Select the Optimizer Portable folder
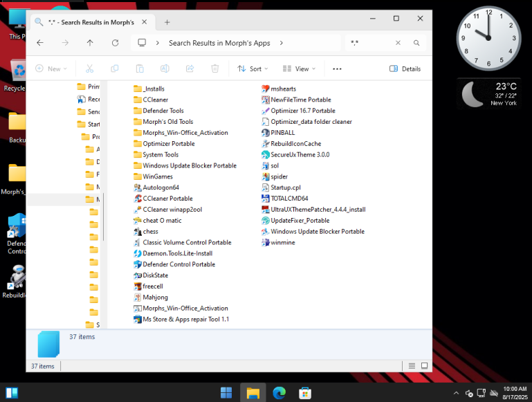Screen dimensions: 532x402 pyautogui.click(x=164, y=143)
